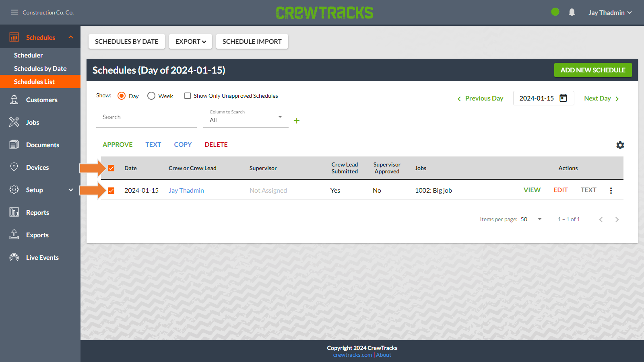Click the Customers icon in sidebar
Image resolution: width=644 pixels, height=362 pixels.
[x=14, y=100]
